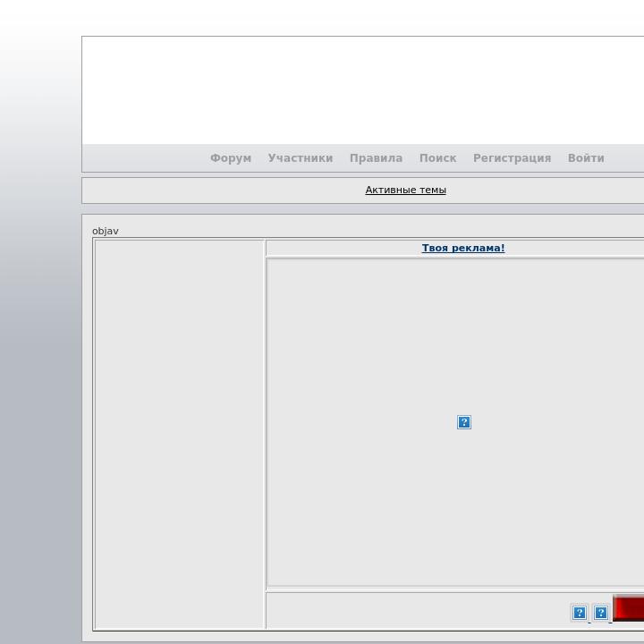This screenshot has height=644, width=644.
Task: Open the Правила menu item
Action: click(x=376, y=158)
